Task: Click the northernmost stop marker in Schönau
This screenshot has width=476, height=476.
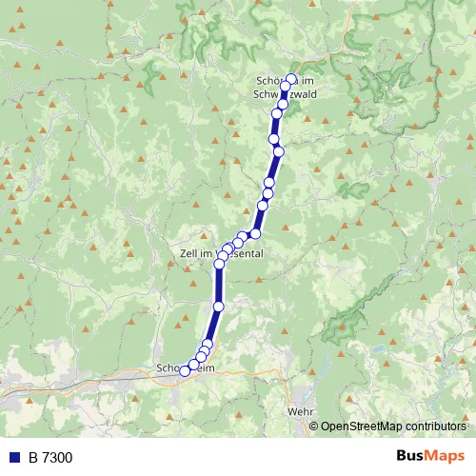Action: (x=291, y=78)
